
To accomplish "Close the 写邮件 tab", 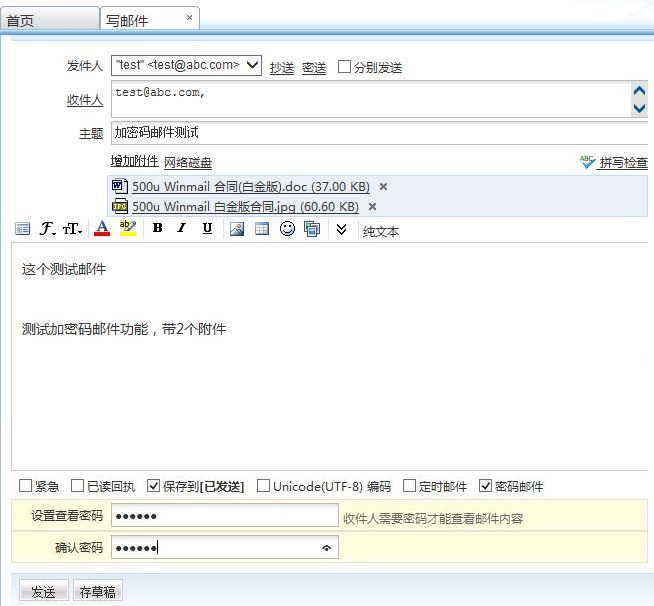I will pos(189,18).
